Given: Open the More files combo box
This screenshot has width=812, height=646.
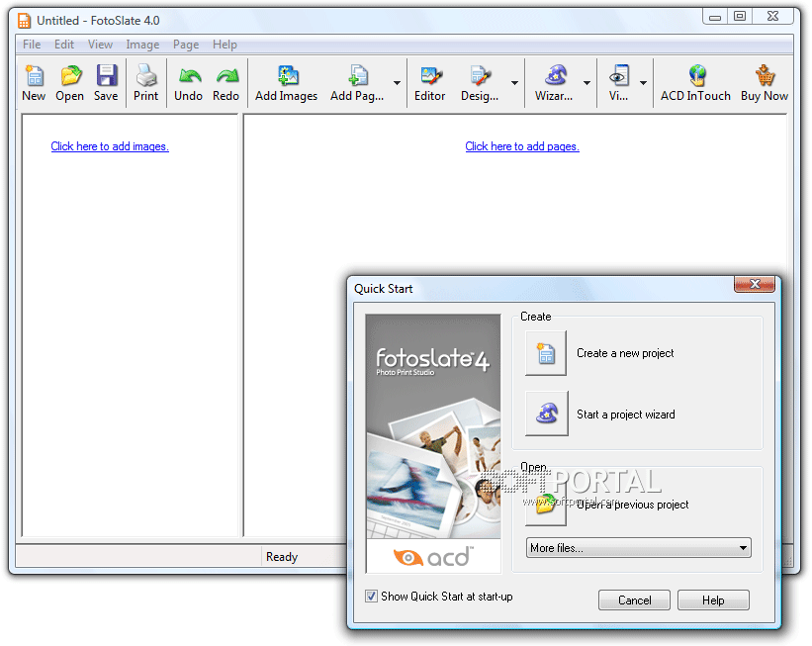Looking at the screenshot, I should [639, 548].
